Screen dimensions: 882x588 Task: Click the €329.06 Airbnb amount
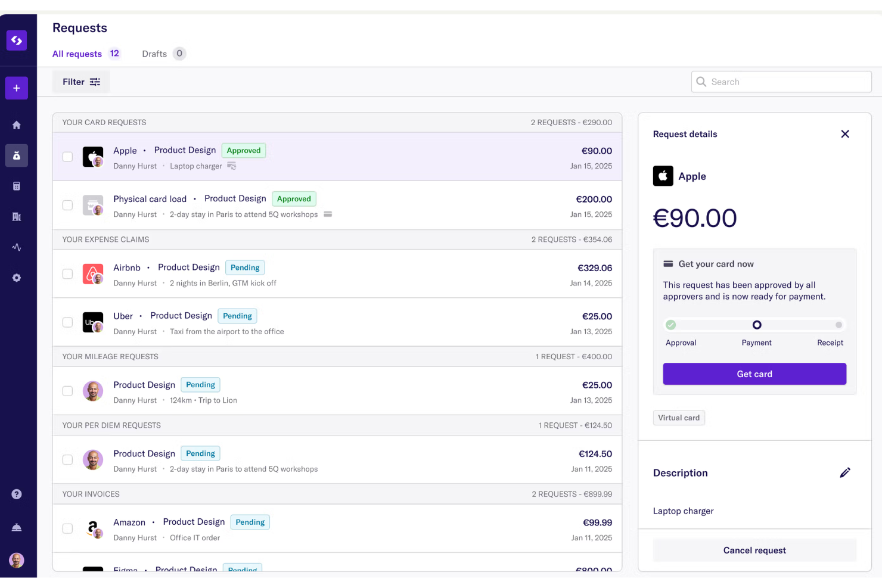coord(595,268)
